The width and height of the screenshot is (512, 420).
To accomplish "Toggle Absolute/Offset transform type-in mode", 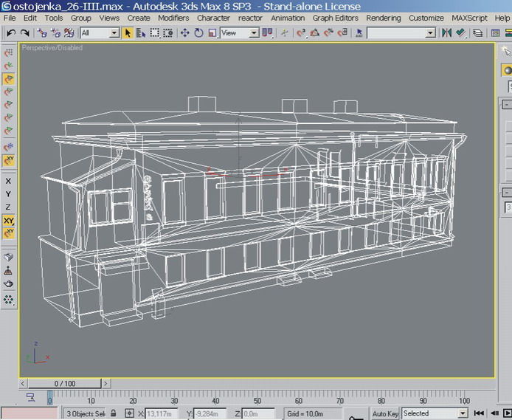I will pyautogui.click(x=130, y=413).
